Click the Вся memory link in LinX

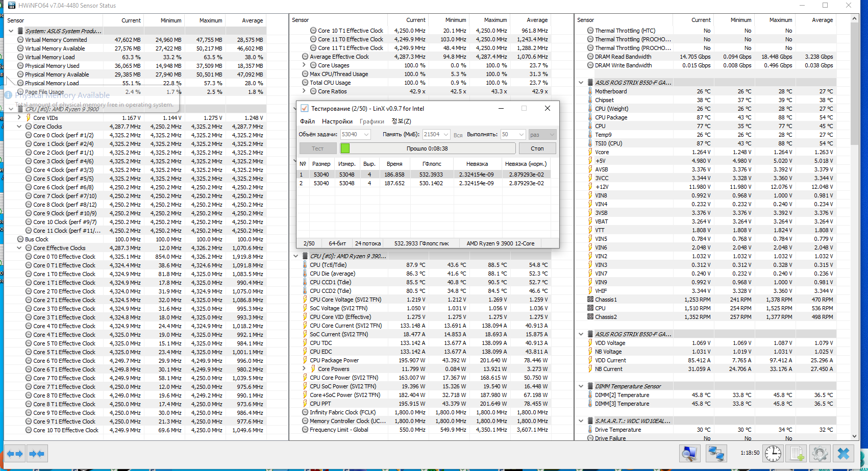[x=458, y=135]
